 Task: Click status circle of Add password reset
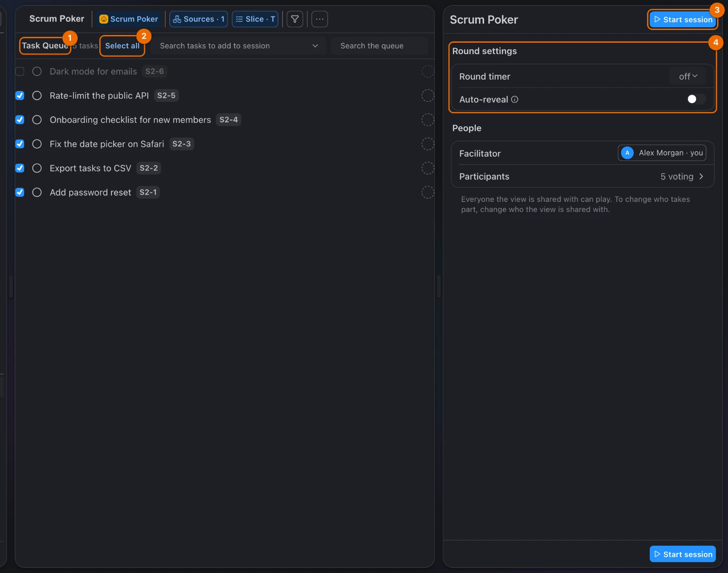37,192
